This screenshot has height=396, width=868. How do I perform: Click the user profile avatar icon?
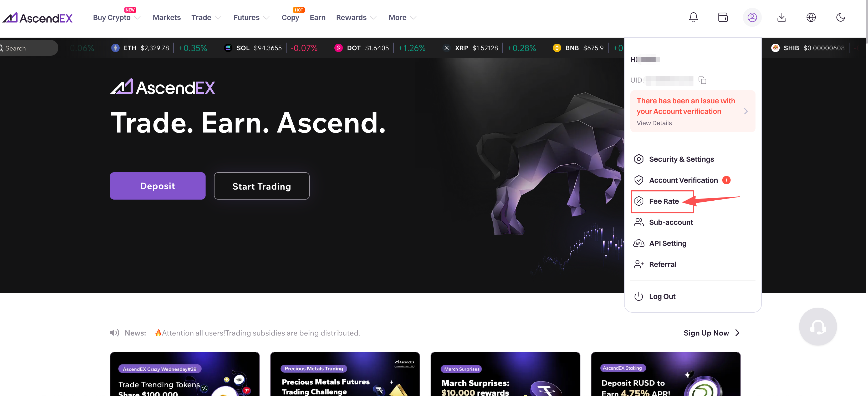tap(752, 17)
